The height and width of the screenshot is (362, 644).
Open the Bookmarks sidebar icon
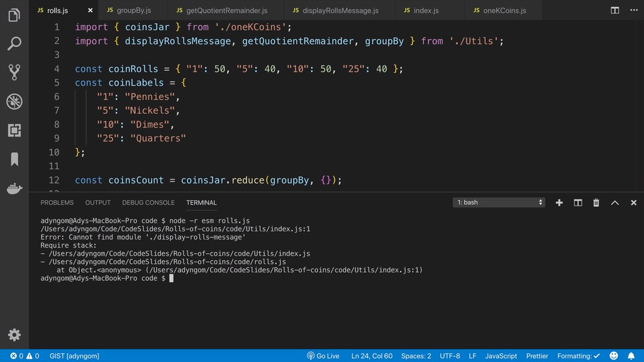[x=14, y=159]
